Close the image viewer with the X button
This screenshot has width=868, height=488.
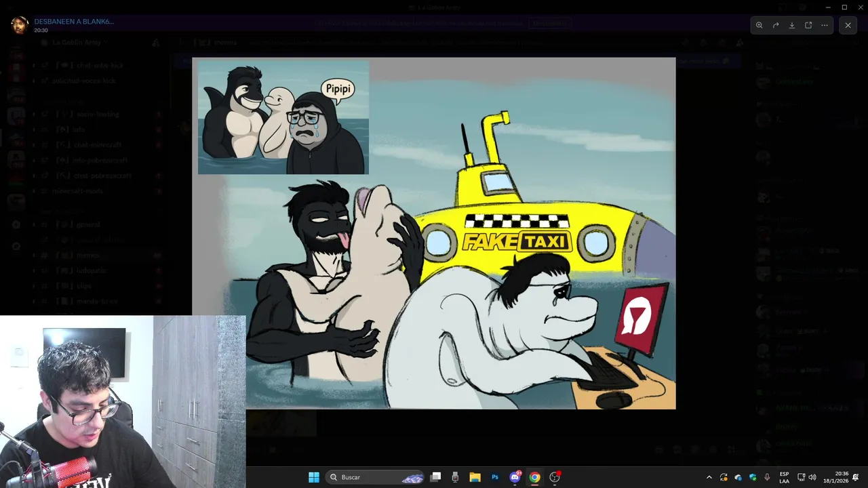848,25
